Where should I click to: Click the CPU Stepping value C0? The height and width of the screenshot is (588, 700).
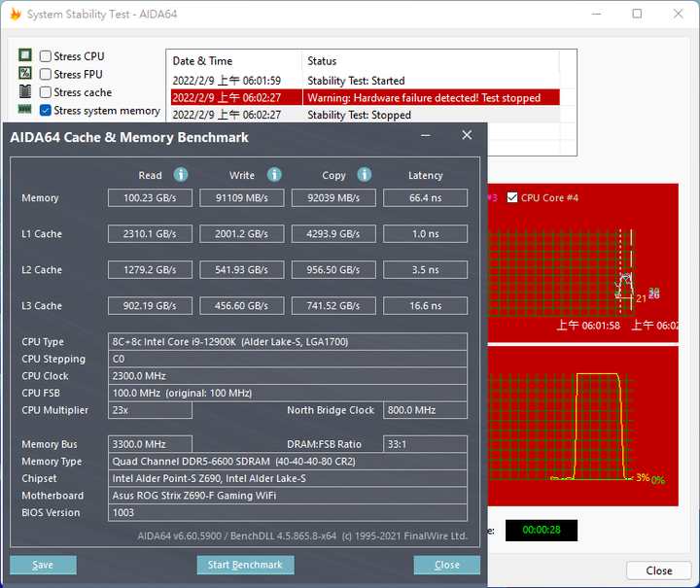[288, 359]
